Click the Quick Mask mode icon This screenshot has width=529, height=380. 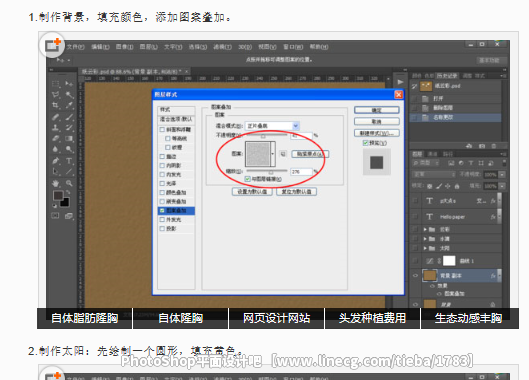click(x=55, y=216)
